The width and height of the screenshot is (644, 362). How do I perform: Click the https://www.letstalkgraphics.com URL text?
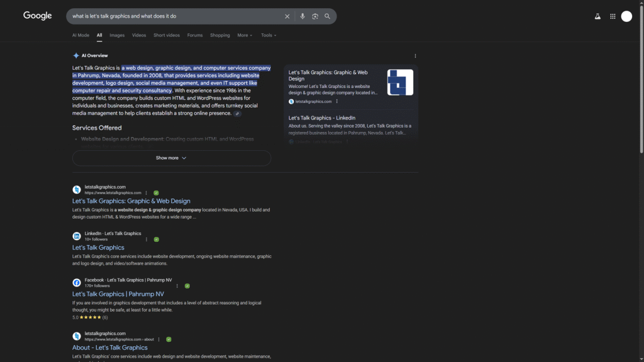(113, 193)
